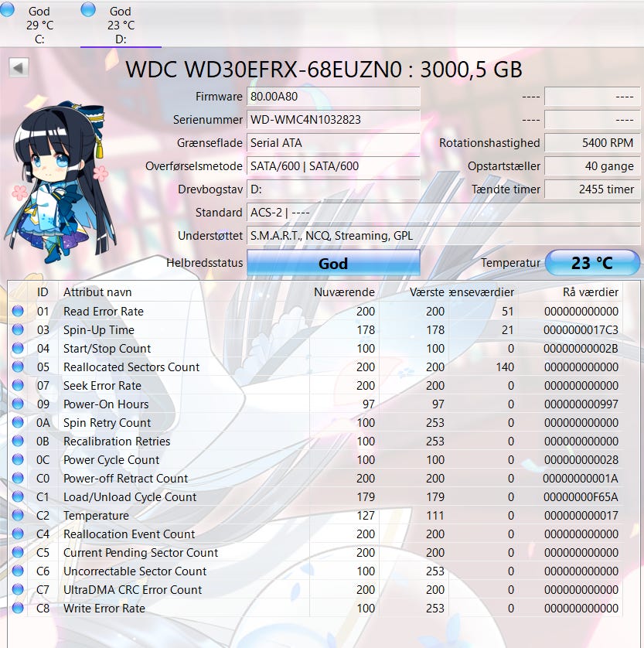Image resolution: width=644 pixels, height=648 pixels.
Task: Click status orb for Spin Retry Count
Action: (x=18, y=422)
